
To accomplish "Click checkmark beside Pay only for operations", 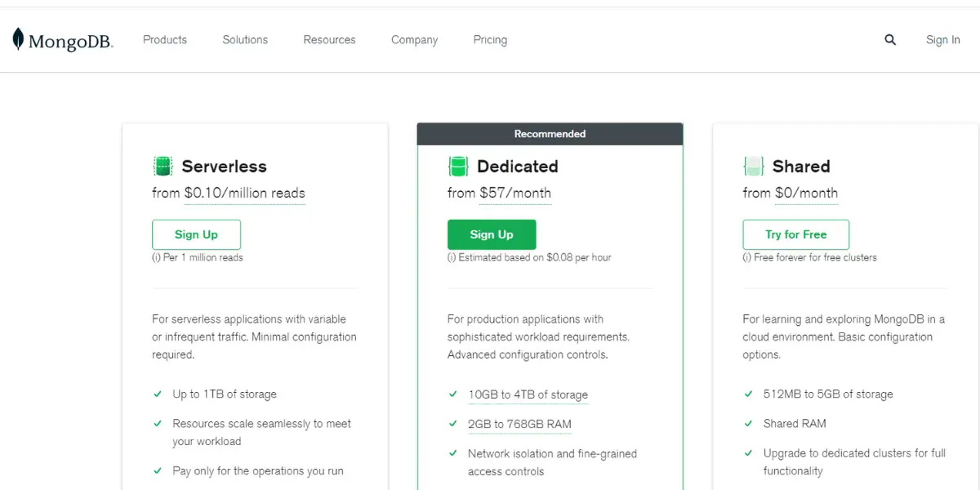I will point(158,470).
